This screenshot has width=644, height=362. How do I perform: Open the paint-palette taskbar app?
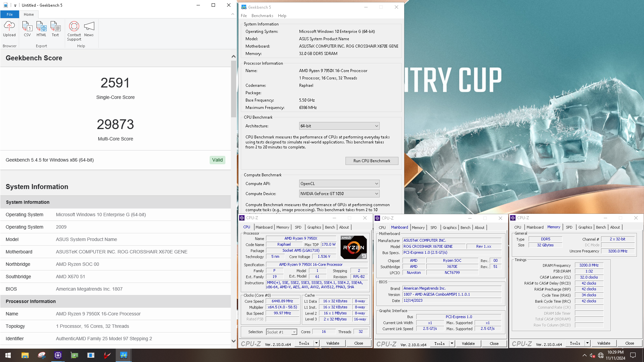42,355
